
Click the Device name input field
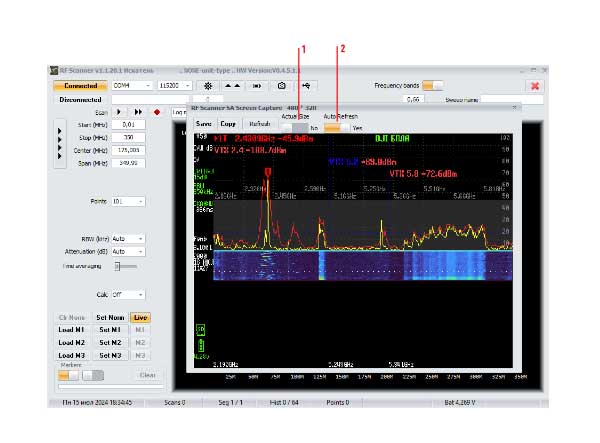point(512,99)
